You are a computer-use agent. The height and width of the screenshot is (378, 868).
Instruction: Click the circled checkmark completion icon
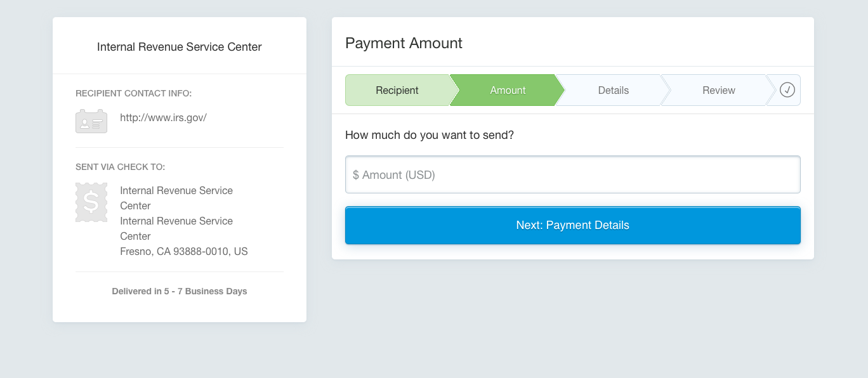coord(787,90)
